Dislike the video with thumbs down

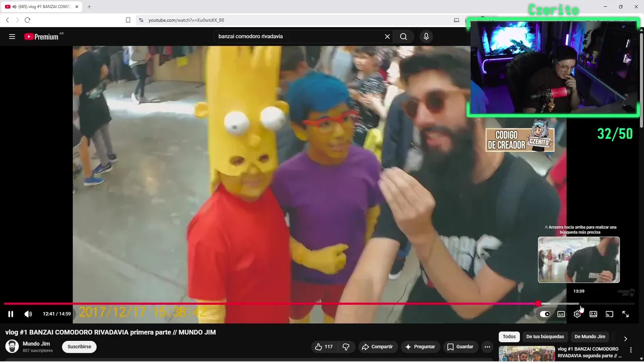tap(346, 347)
